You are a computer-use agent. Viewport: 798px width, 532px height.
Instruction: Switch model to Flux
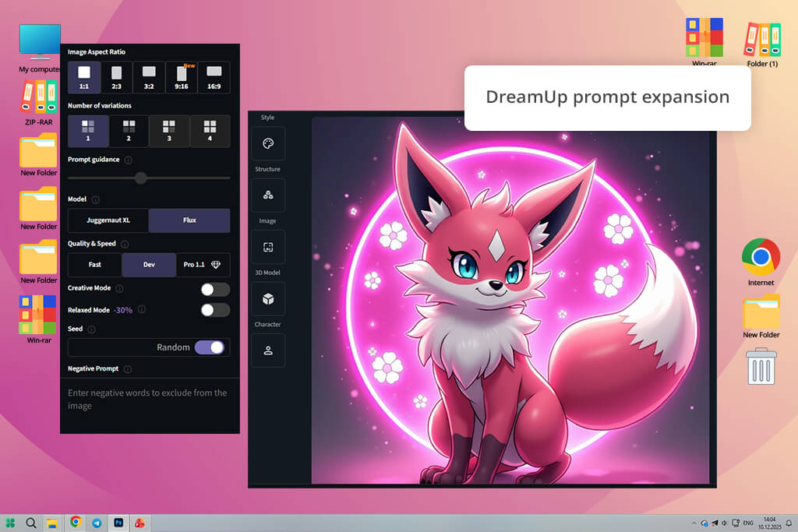coord(189,220)
